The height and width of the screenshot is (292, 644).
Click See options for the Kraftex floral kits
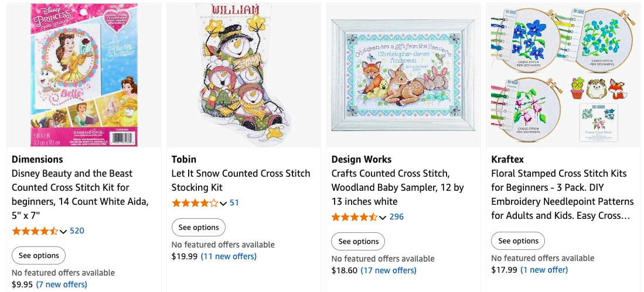click(518, 241)
